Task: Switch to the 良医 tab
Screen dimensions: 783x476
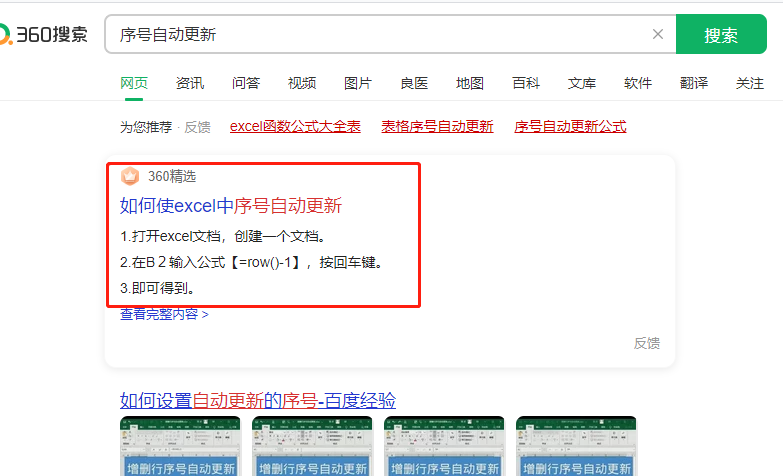Action: pos(414,83)
